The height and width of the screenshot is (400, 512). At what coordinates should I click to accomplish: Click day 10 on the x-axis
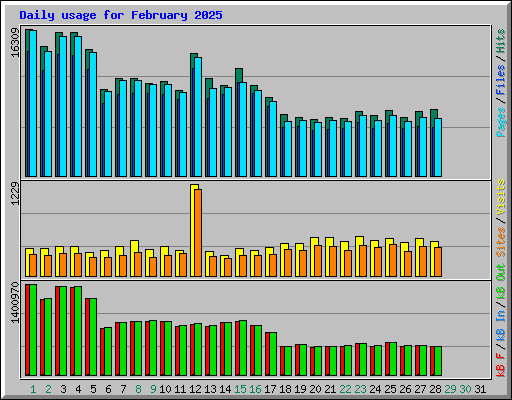165,389
